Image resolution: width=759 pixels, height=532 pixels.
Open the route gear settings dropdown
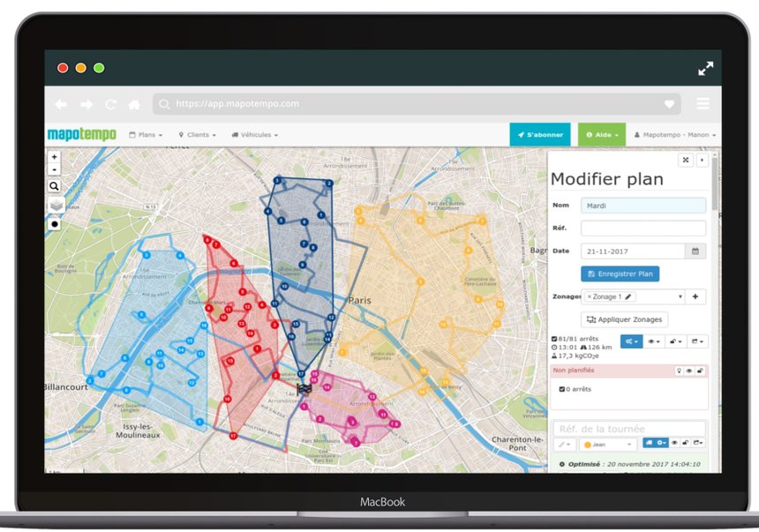(661, 442)
